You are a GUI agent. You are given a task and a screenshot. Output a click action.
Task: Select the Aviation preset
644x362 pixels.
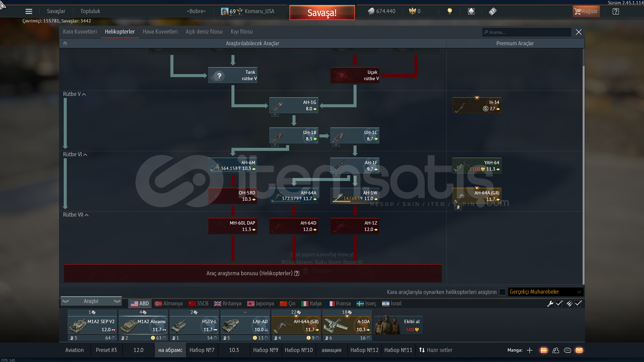(74, 350)
